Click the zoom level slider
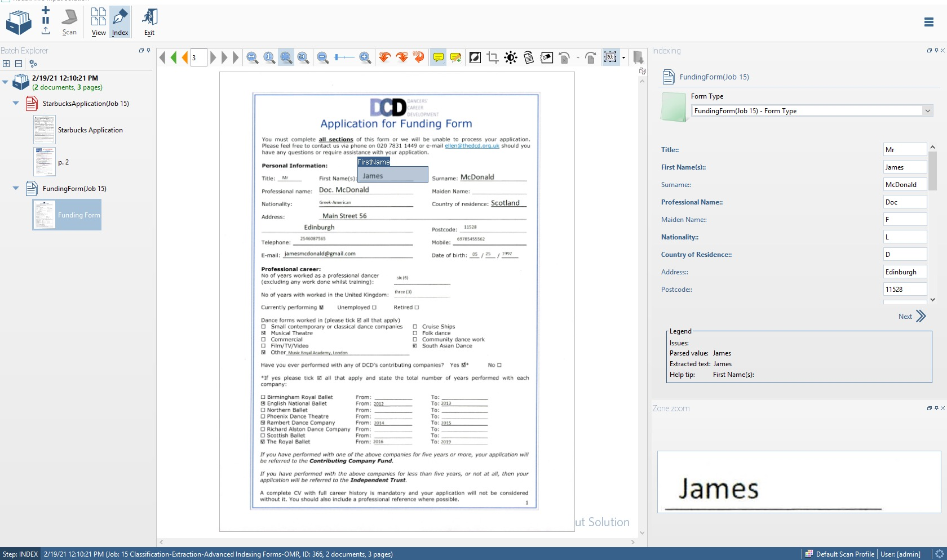The height and width of the screenshot is (560, 947). (x=344, y=57)
